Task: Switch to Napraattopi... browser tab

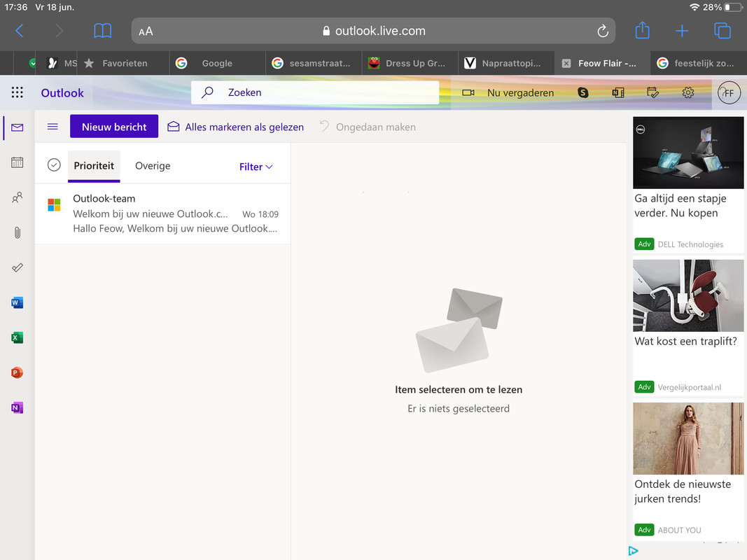Action: (506, 63)
